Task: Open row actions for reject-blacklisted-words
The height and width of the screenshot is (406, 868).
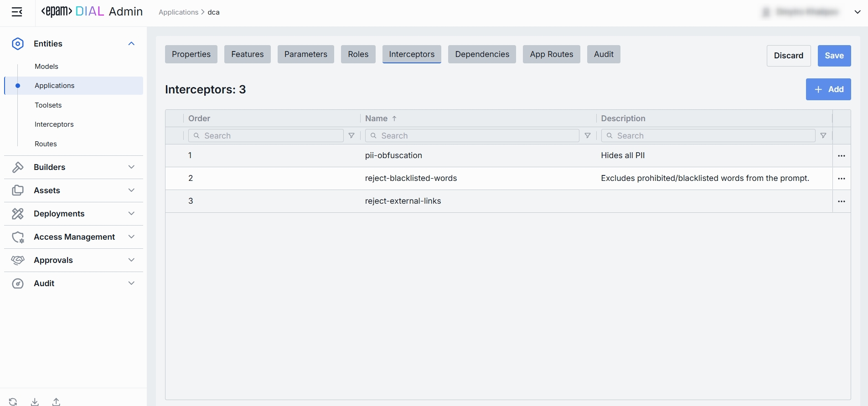Action: 842,179
